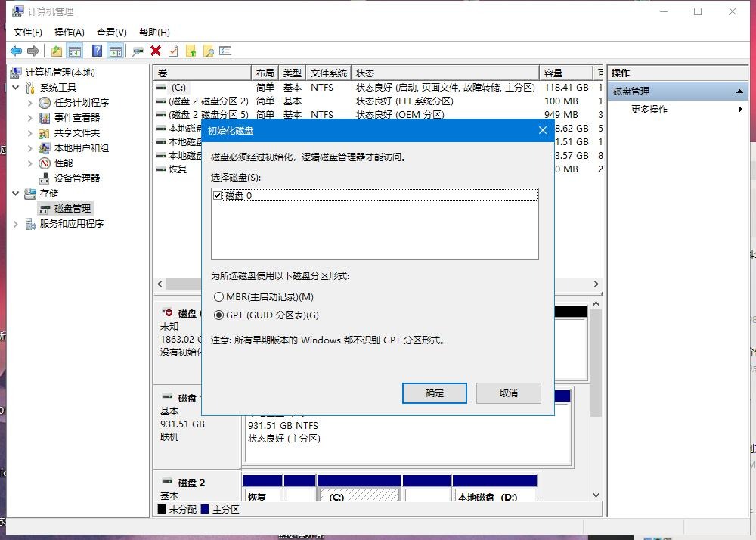Close the 初始化磁盘 dialog

(x=543, y=130)
